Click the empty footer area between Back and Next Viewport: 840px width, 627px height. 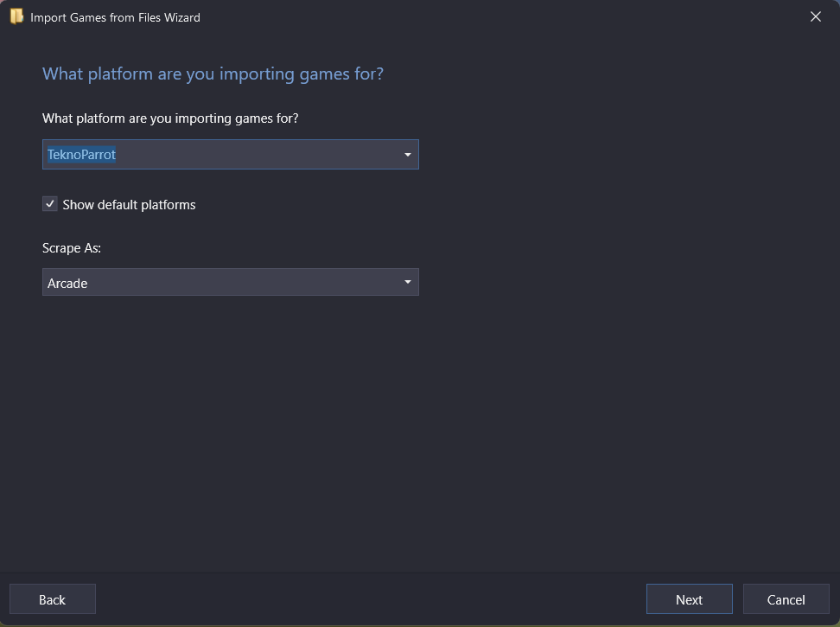point(371,599)
